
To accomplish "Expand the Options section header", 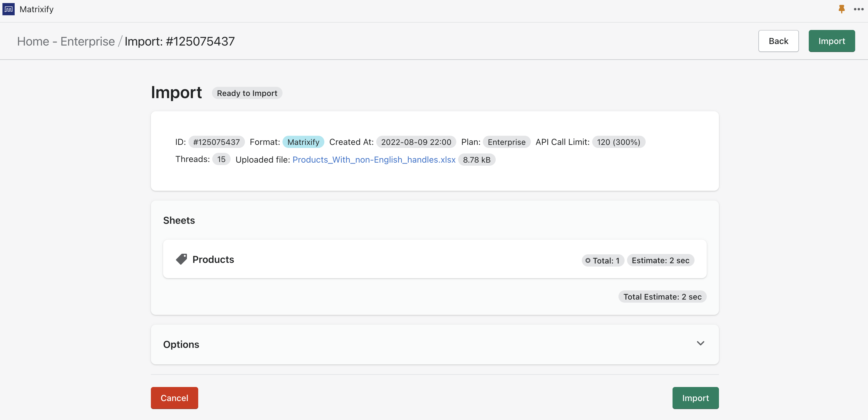I will (181, 344).
